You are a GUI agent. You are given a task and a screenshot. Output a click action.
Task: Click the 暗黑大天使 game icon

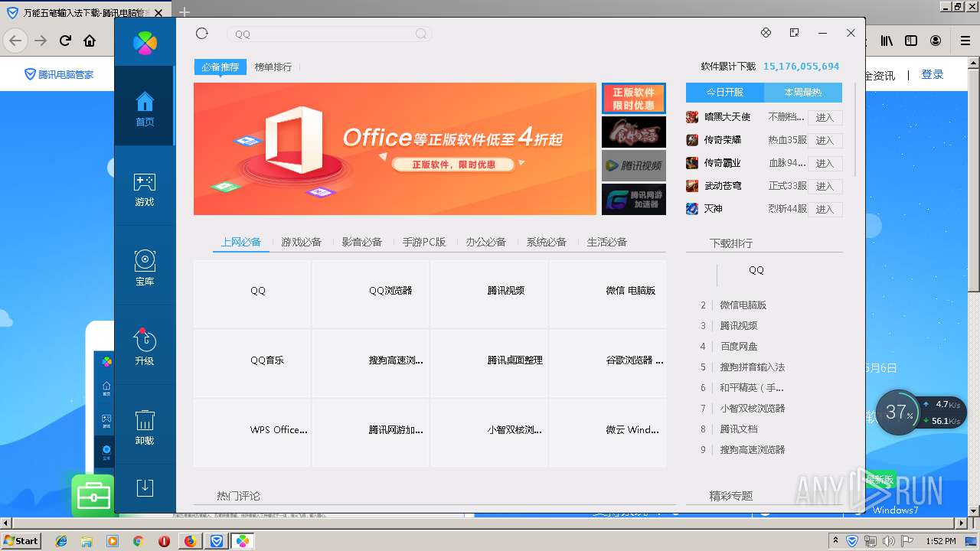pyautogui.click(x=692, y=117)
